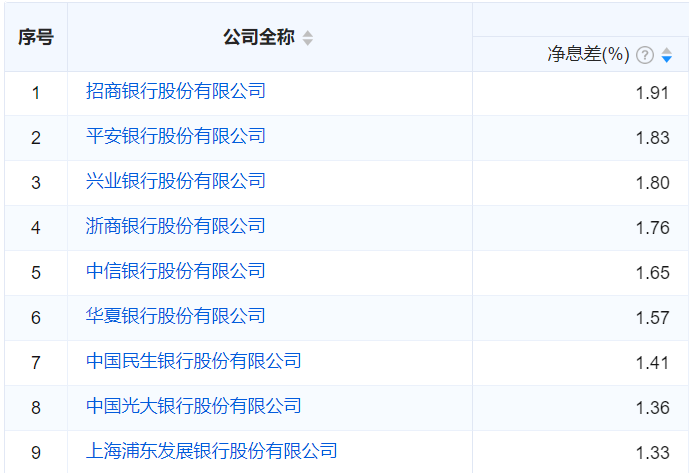Click the 序号 column header
Viewport: 689px width, 473px height.
[x=36, y=37]
